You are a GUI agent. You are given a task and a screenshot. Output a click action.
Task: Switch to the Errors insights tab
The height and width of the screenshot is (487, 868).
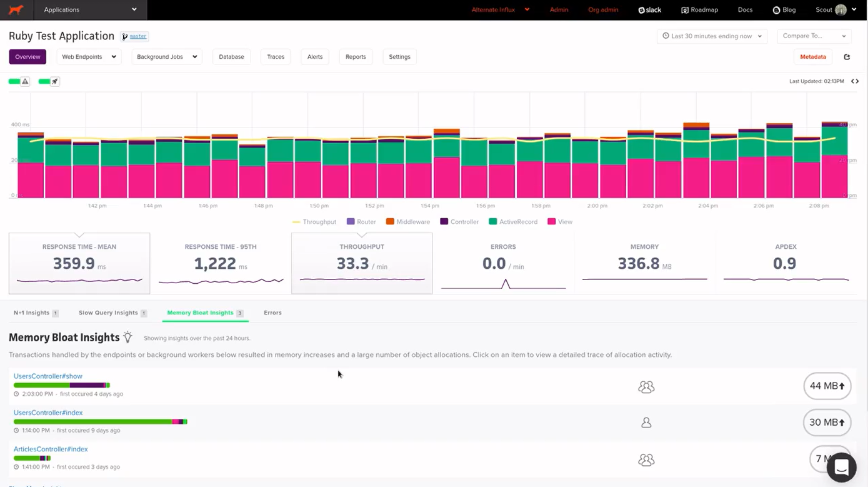(x=272, y=313)
